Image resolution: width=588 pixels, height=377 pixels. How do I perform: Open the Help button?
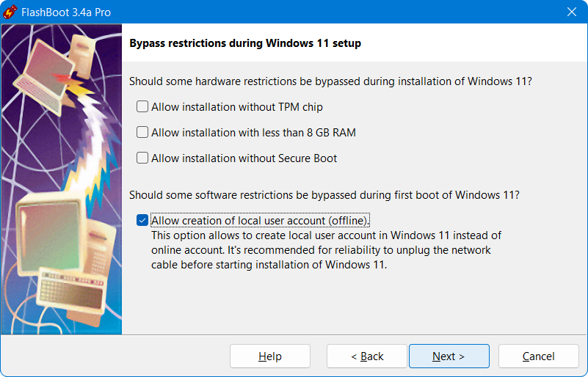(x=269, y=356)
